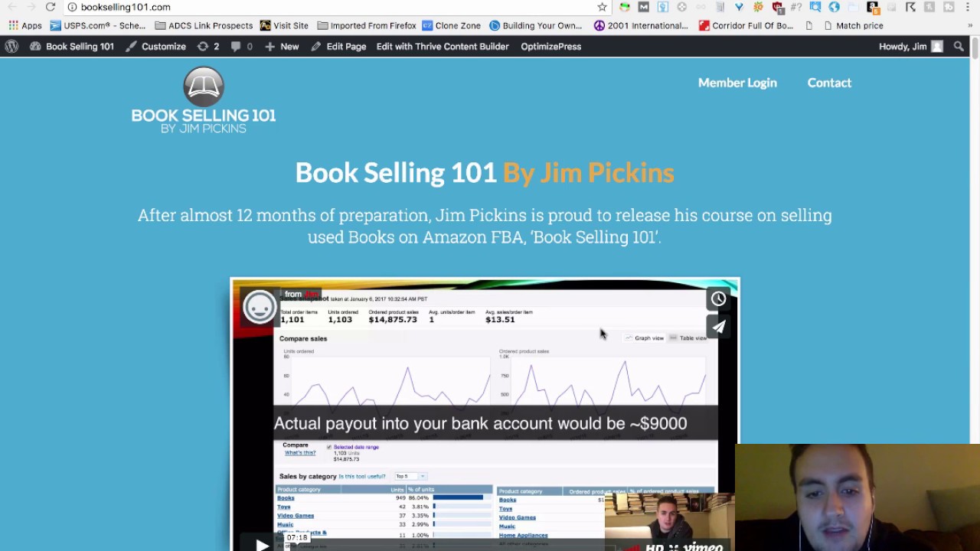Open the '2001 International...' bookmark
The image size is (980, 551).
[641, 25]
